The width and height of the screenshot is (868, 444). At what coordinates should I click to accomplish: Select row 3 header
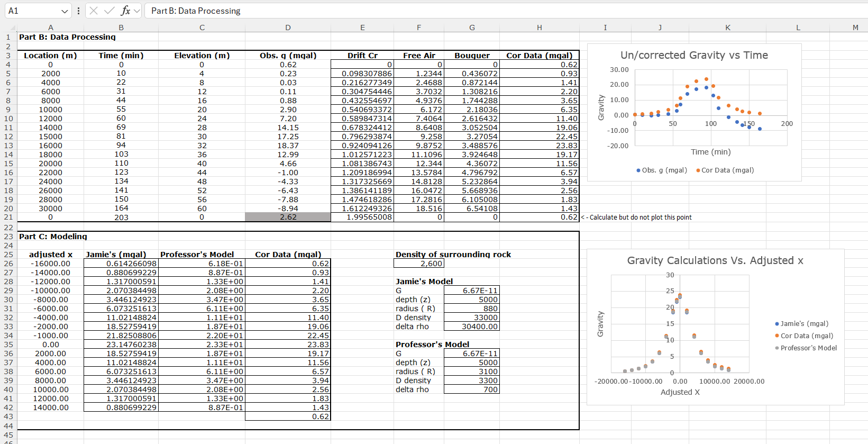pos(8,56)
